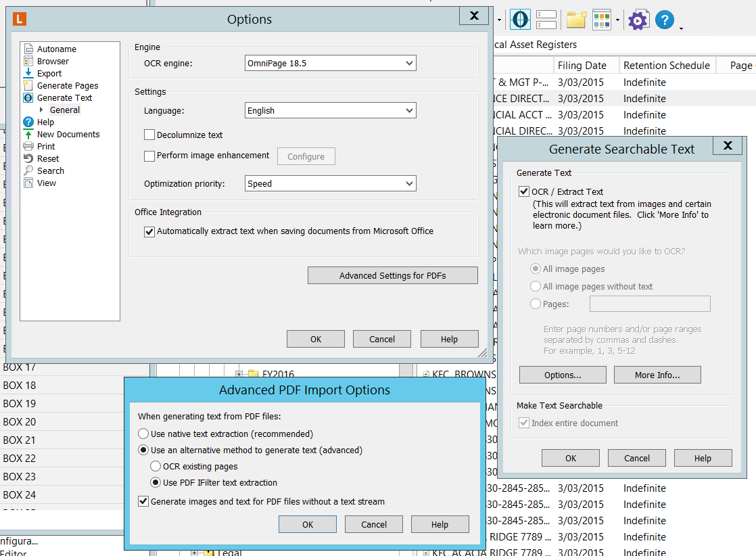756x556 pixels.
Task: Open the Optimization priority dropdown
Action: 330,184
